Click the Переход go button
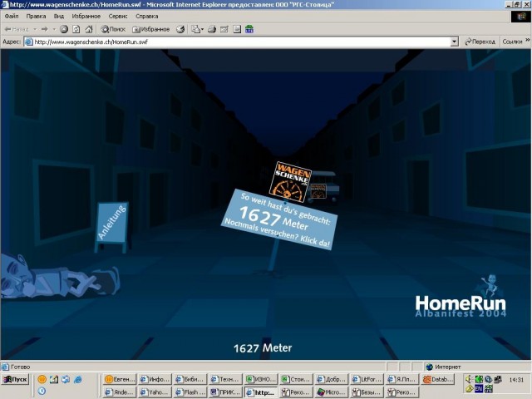This screenshot has width=532, height=399. click(480, 42)
